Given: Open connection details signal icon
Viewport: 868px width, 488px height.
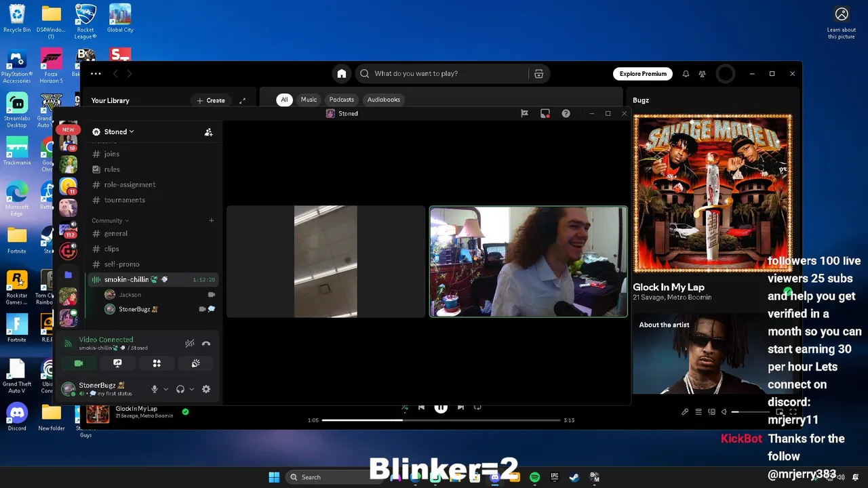Looking at the screenshot, I should pyautogui.click(x=68, y=344).
